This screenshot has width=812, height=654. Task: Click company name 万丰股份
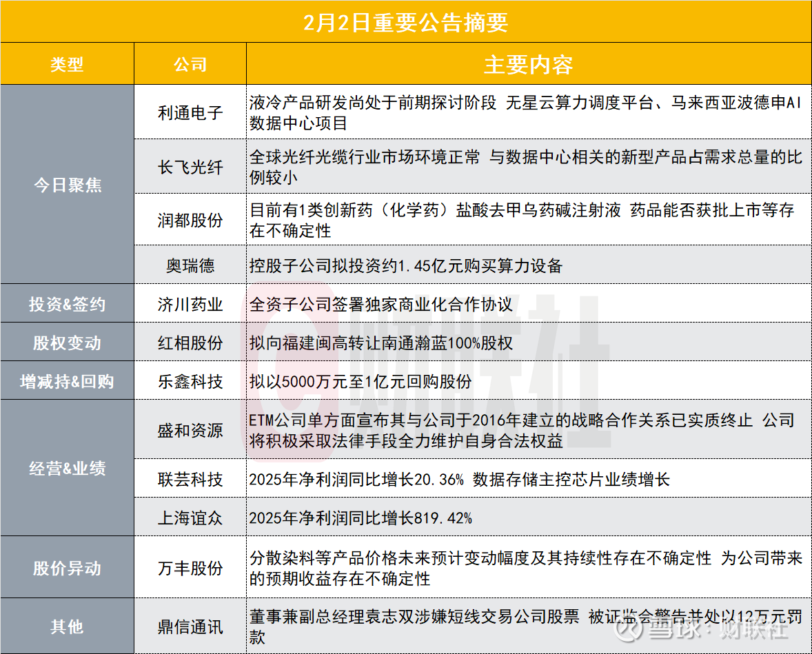(190, 568)
